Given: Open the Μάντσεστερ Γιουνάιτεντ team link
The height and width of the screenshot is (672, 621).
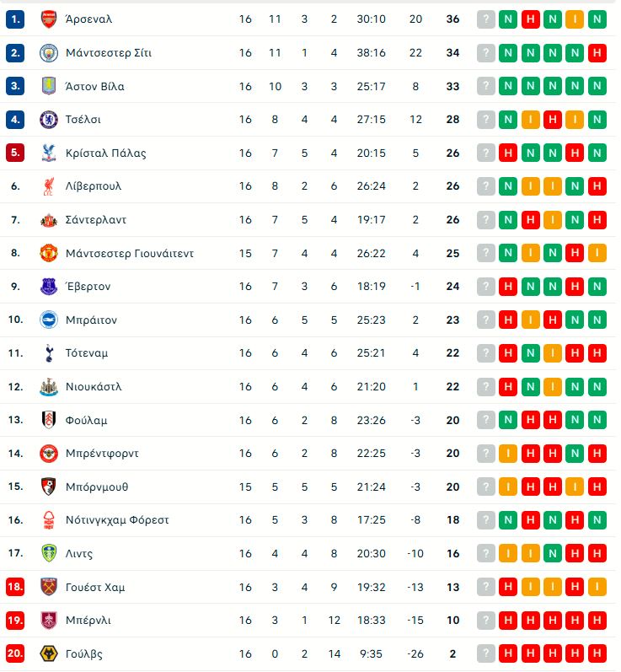Looking at the screenshot, I should point(129,253).
